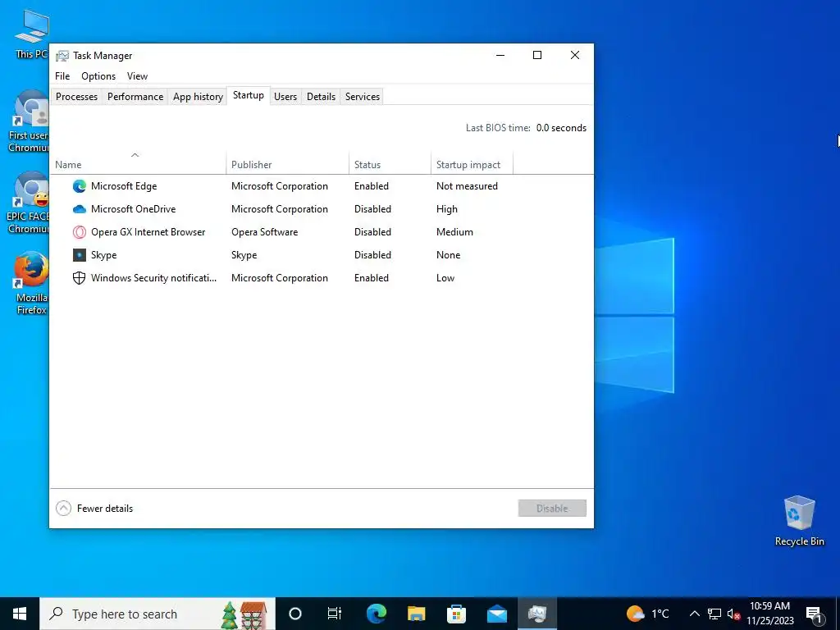Screen dimensions: 840x630
Task: Select the Microsoft OneDrive row name
Action: 134,209
